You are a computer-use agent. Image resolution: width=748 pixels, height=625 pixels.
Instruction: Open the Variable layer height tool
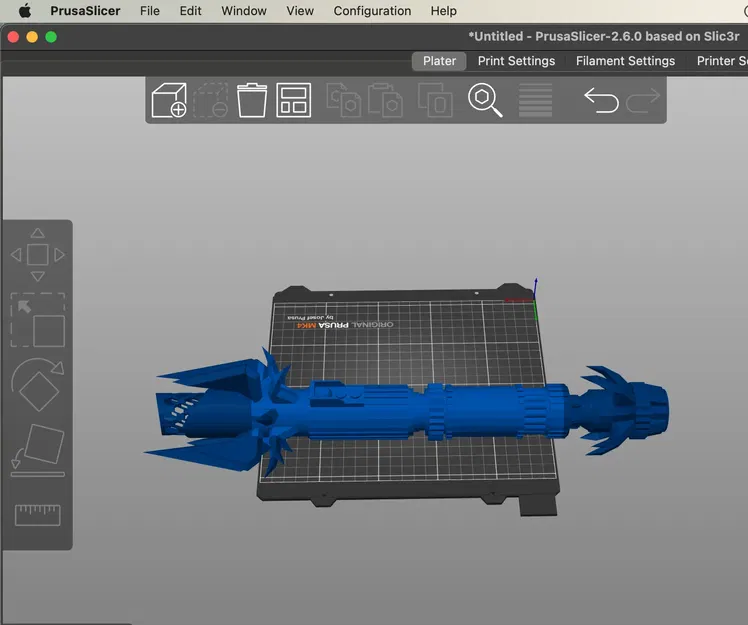tap(535, 100)
